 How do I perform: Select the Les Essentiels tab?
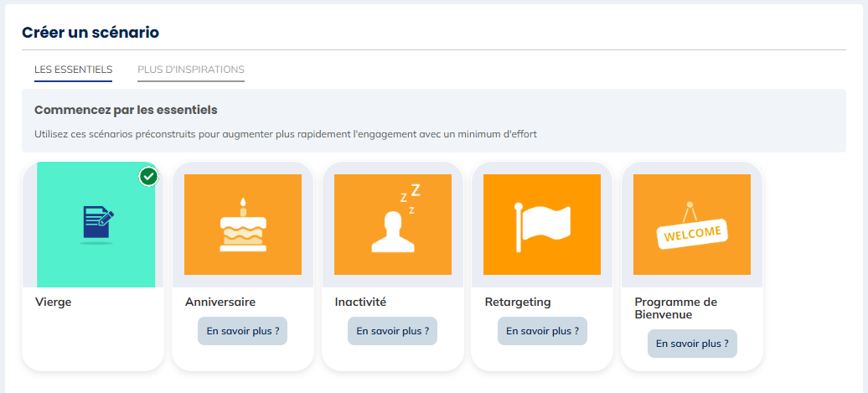73,70
